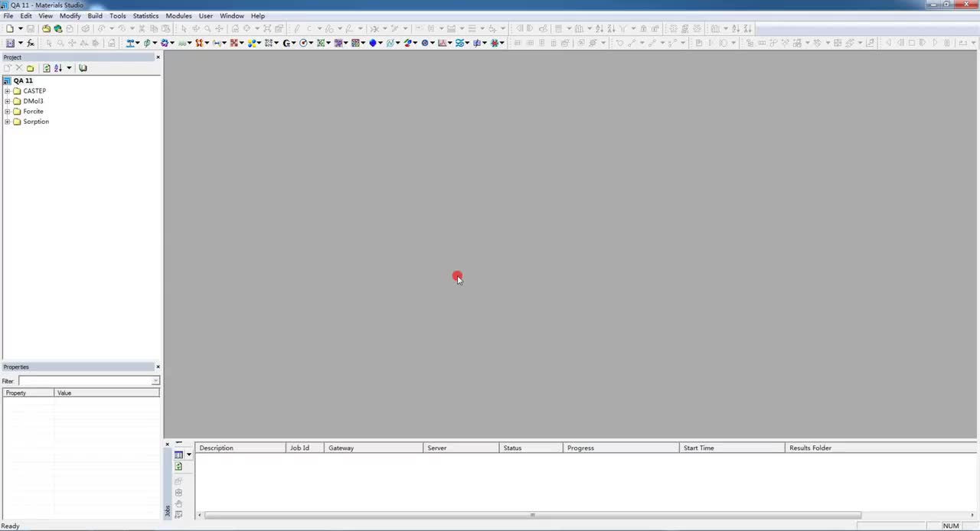Click the Property column header
The width and height of the screenshot is (980, 531).
pos(28,393)
